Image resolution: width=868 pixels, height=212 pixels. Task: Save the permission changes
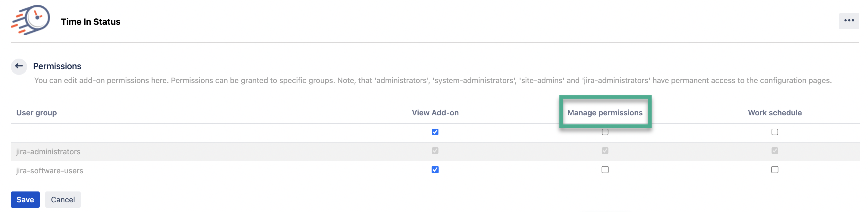(25, 200)
